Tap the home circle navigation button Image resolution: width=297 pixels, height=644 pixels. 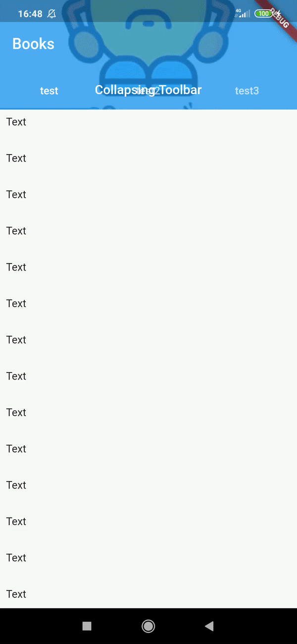tap(148, 626)
